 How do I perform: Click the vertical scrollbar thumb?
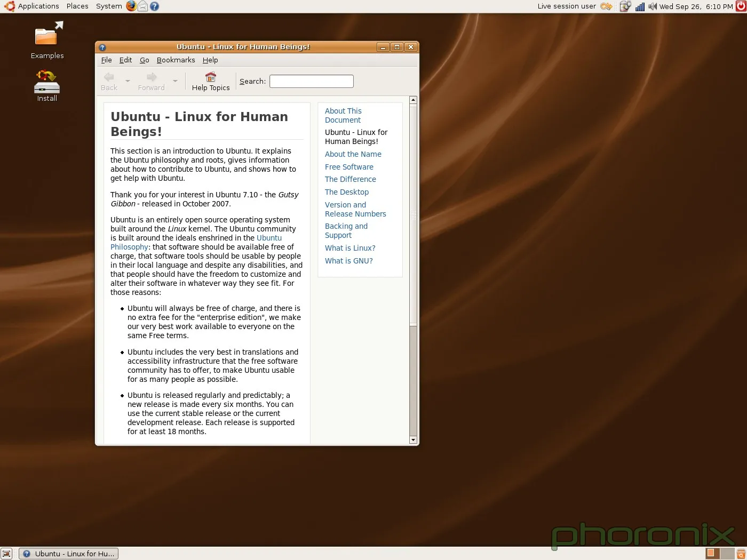coord(413,214)
